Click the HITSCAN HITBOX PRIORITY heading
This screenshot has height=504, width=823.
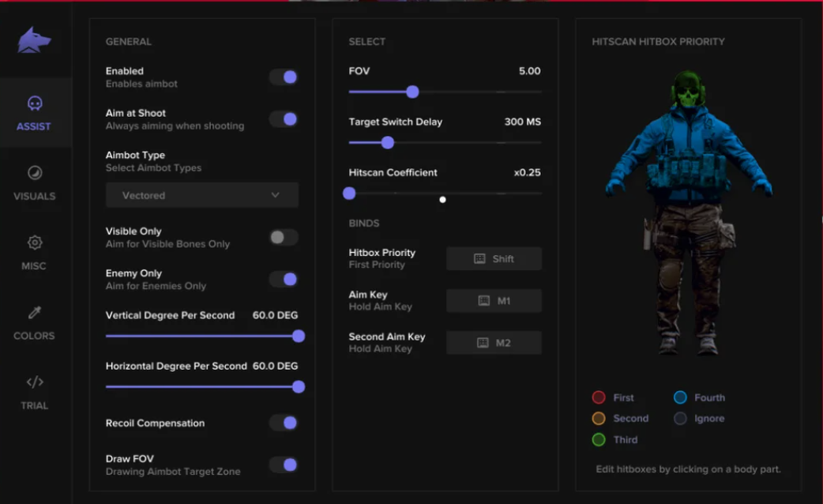tap(658, 42)
